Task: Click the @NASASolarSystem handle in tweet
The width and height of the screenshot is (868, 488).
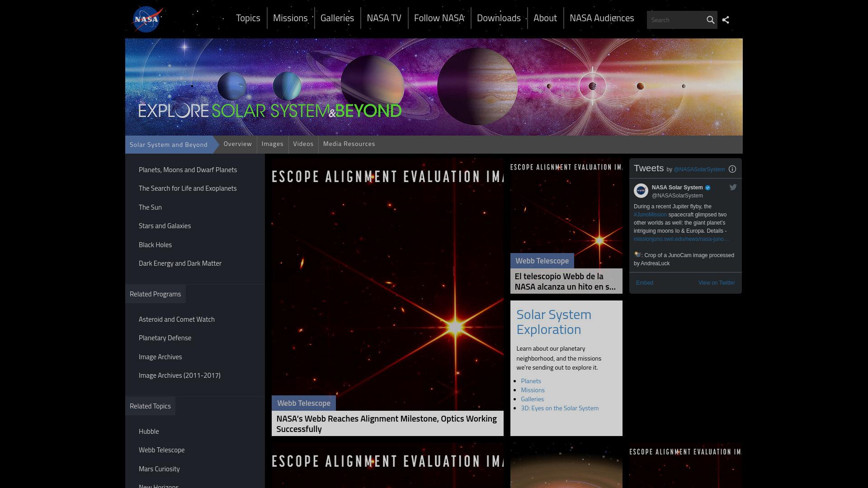Action: [677, 196]
